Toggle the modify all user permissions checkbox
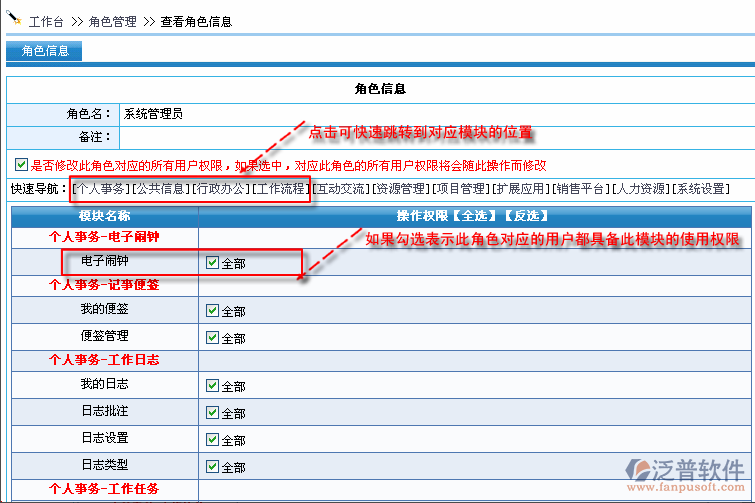 21,165
